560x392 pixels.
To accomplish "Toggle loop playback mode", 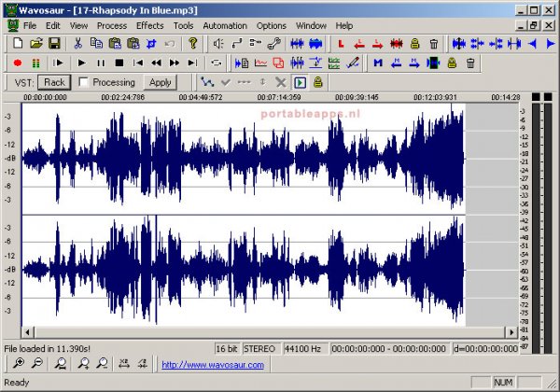I will [217, 63].
